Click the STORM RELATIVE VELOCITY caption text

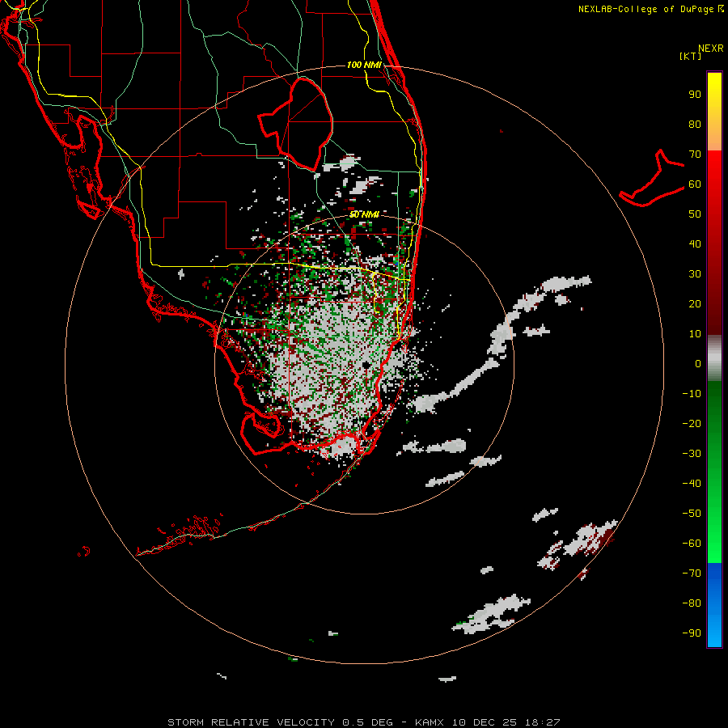click(x=251, y=722)
